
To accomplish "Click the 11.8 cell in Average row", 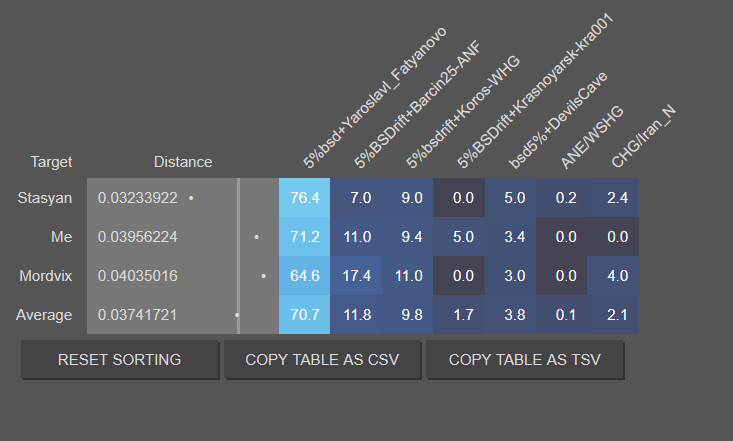I will 356,314.
